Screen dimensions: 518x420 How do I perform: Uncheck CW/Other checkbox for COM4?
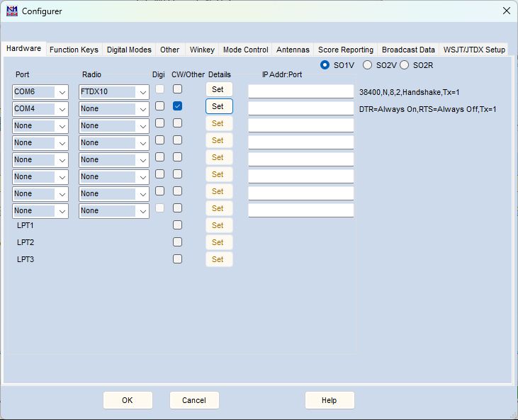pyautogui.click(x=178, y=106)
